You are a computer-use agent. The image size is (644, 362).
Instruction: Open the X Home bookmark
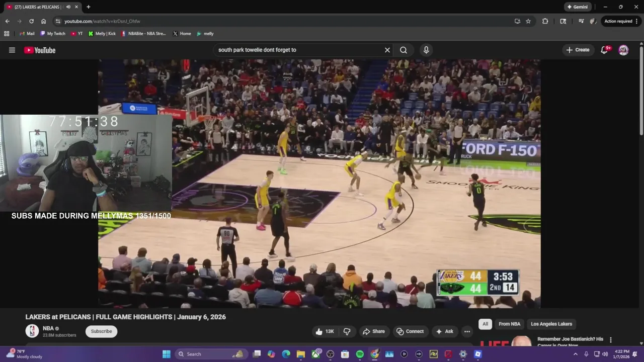(182, 34)
